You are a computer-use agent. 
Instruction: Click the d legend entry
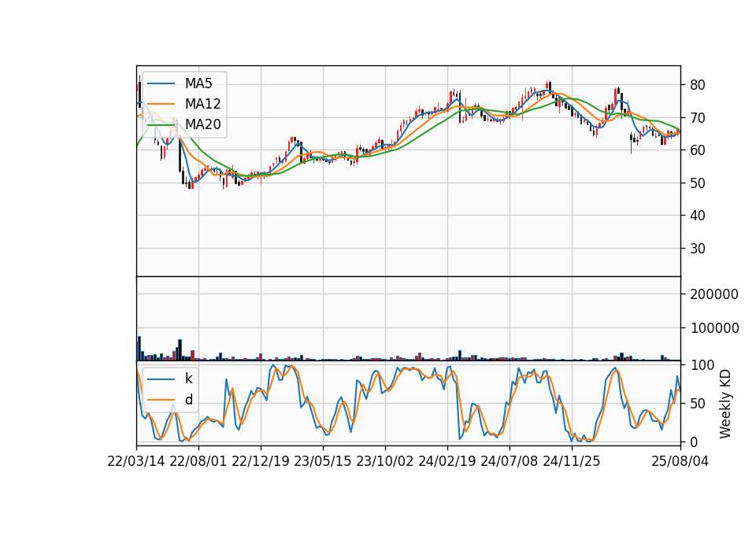[x=188, y=400]
